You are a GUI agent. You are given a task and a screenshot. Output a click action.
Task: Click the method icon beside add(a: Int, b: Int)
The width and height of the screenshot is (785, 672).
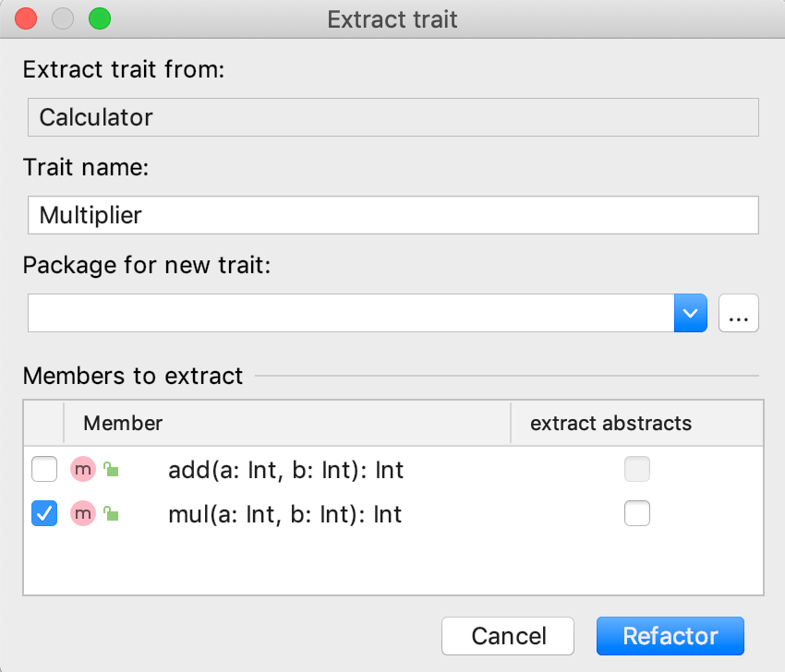pyautogui.click(x=83, y=470)
